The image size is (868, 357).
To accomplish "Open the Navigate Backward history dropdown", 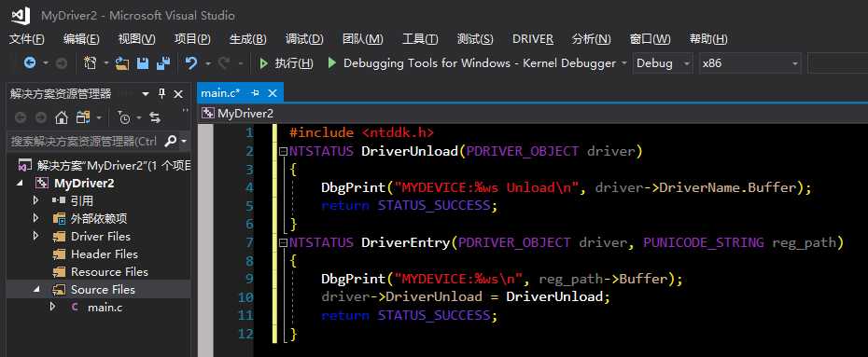I will pyautogui.click(x=46, y=63).
